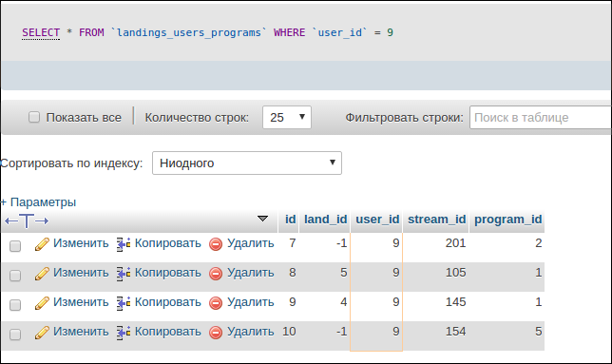Click 'Изменить' link in row id 7
Image resolution: width=612 pixels, height=364 pixels.
click(x=81, y=243)
